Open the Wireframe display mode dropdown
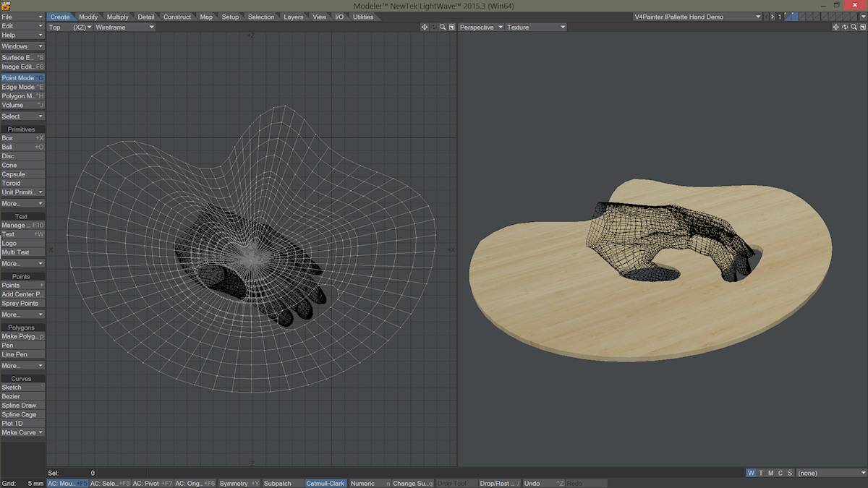868x488 pixels. coord(124,27)
